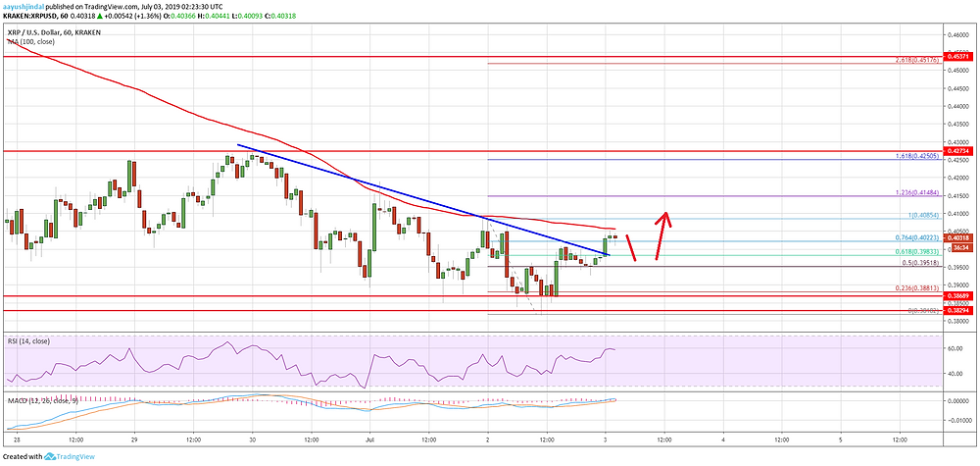This screenshot has height=466, width=980.
Task: Click the 0.40318 current price label
Action: 959,237
